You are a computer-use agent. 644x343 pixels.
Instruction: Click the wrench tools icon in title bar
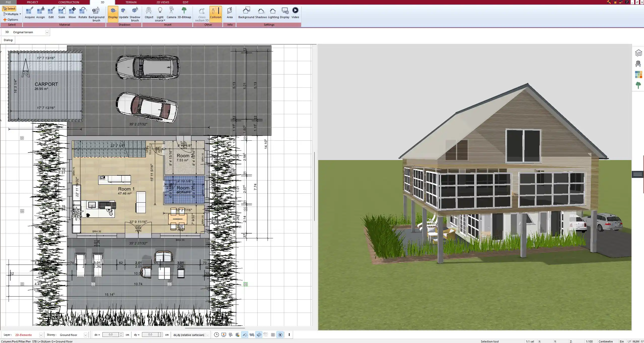pyautogui.click(x=609, y=2)
